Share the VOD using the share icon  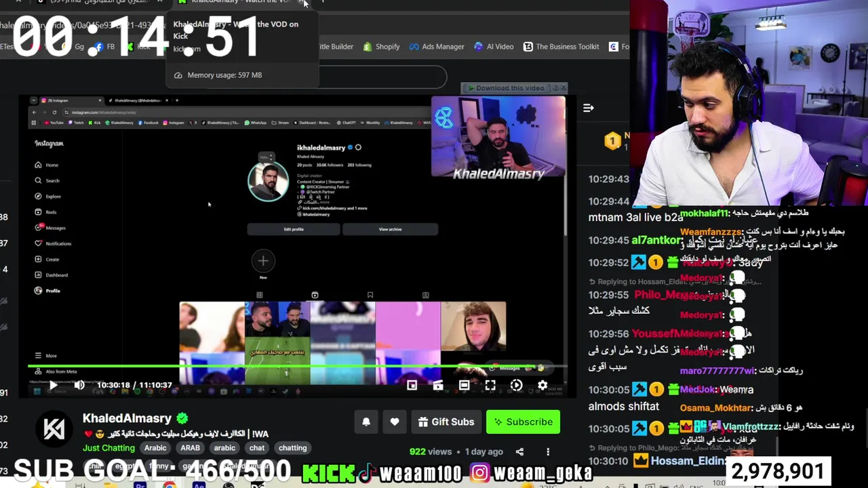(x=519, y=451)
